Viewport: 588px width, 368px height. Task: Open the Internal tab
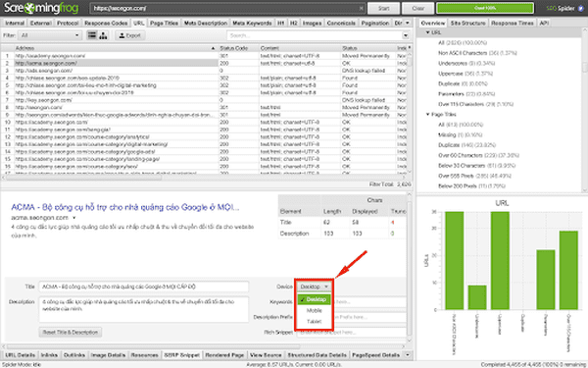tap(15, 23)
